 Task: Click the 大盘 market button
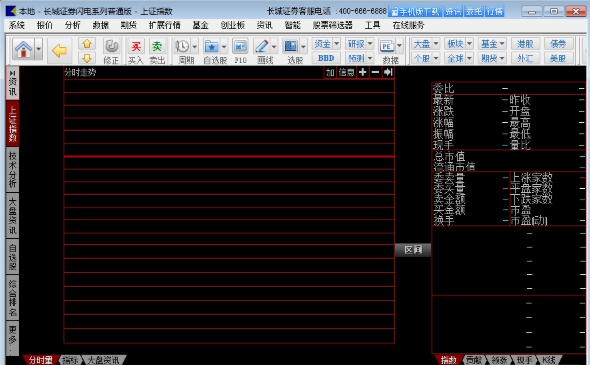[x=422, y=44]
